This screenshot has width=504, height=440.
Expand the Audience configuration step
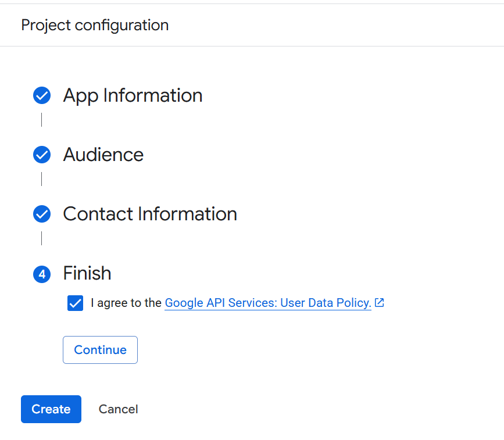[103, 155]
